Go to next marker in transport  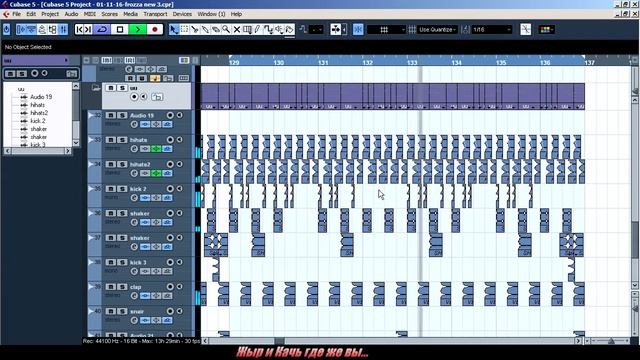88,29
